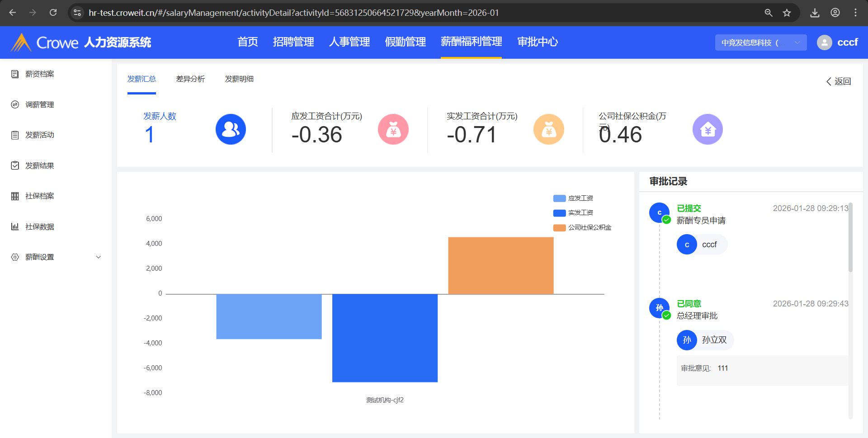The height and width of the screenshot is (438, 868).
Task: Toggle 公司社保公积金 series in chart legend
Action: tap(582, 228)
